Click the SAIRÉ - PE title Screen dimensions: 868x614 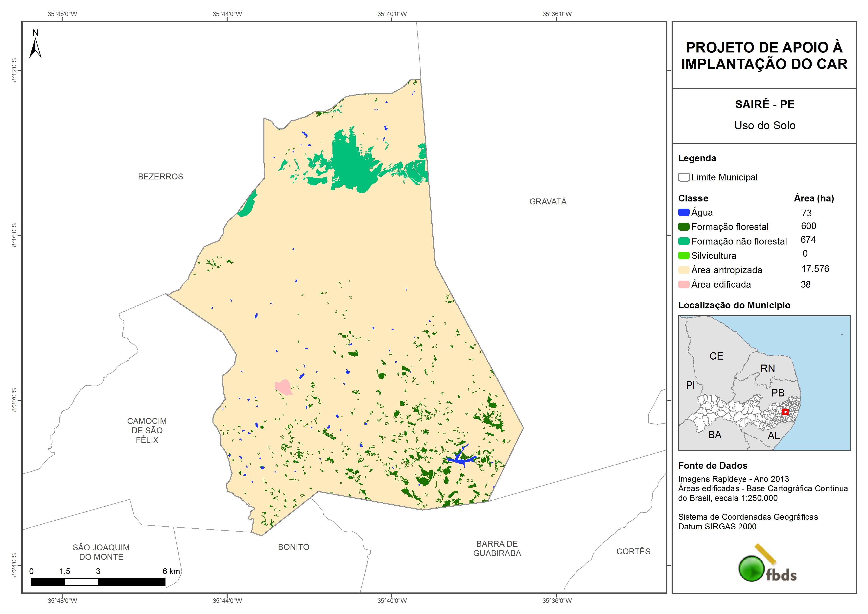click(x=764, y=104)
